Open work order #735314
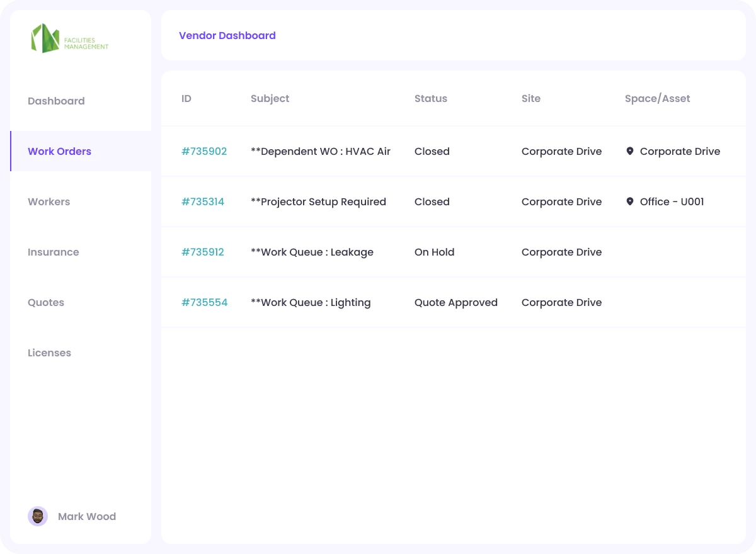The image size is (756, 554). pos(203,201)
